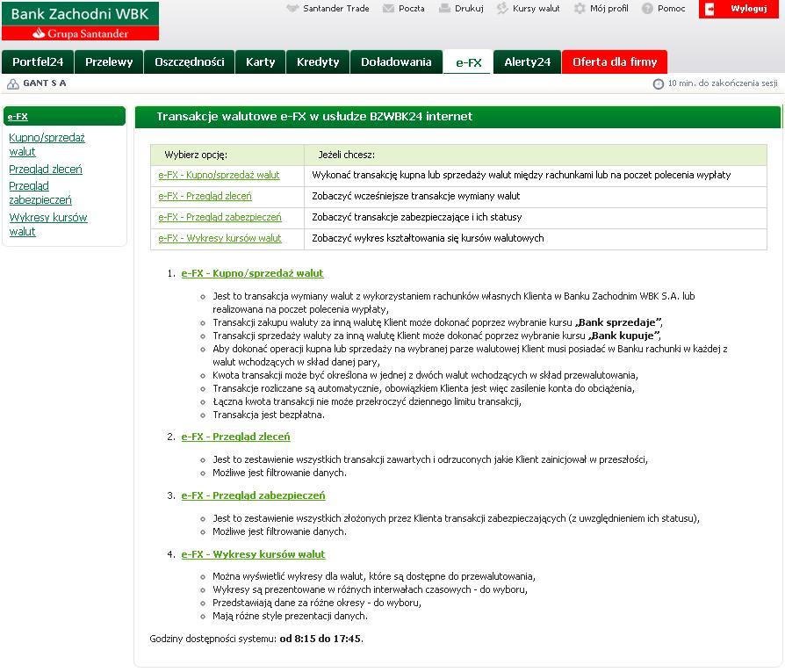Click the Drukuj printer icon
The image size is (785, 672).
coord(444,9)
